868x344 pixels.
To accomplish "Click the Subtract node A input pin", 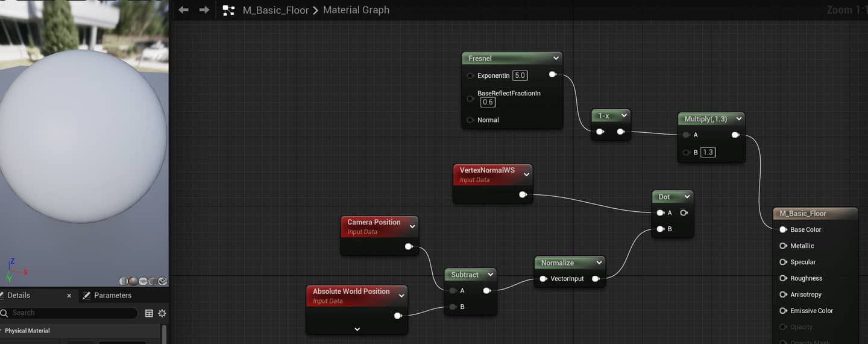I will coord(453,291).
